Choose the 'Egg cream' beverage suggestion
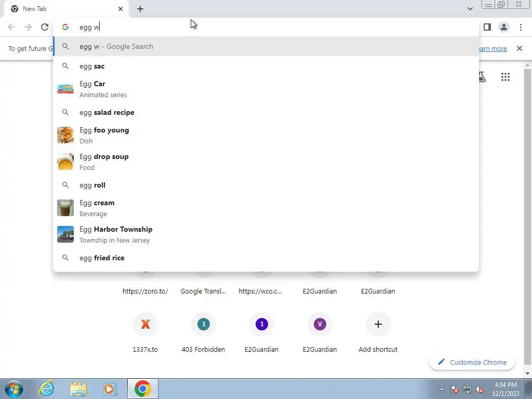 [266, 208]
